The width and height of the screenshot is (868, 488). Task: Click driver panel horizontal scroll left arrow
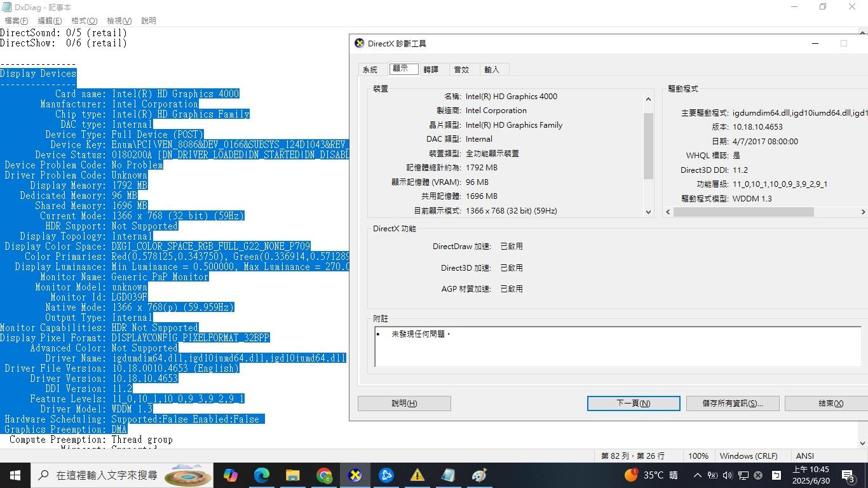(x=668, y=212)
